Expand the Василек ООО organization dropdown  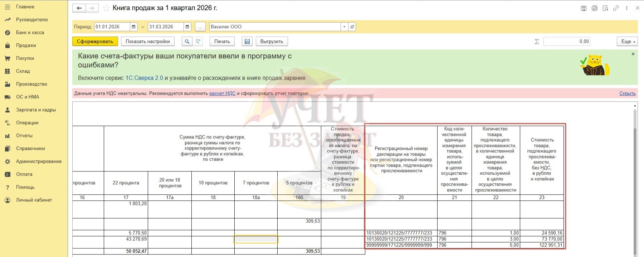344,27
